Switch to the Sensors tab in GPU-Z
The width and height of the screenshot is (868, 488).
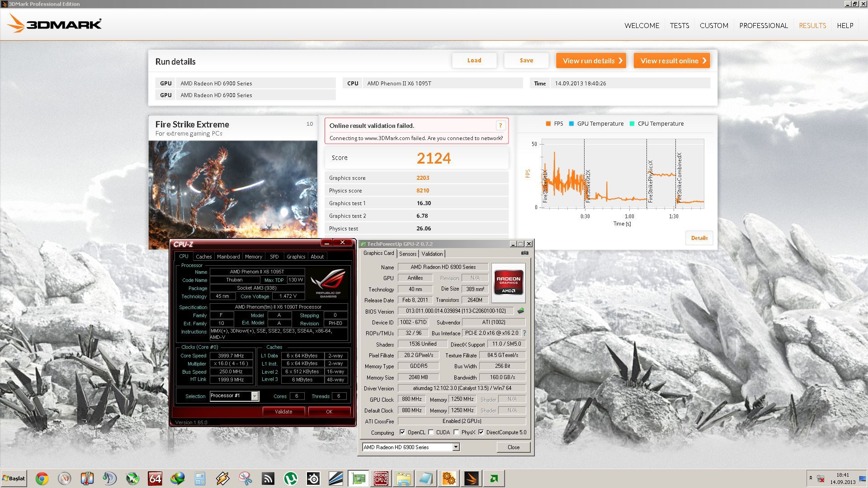(407, 254)
